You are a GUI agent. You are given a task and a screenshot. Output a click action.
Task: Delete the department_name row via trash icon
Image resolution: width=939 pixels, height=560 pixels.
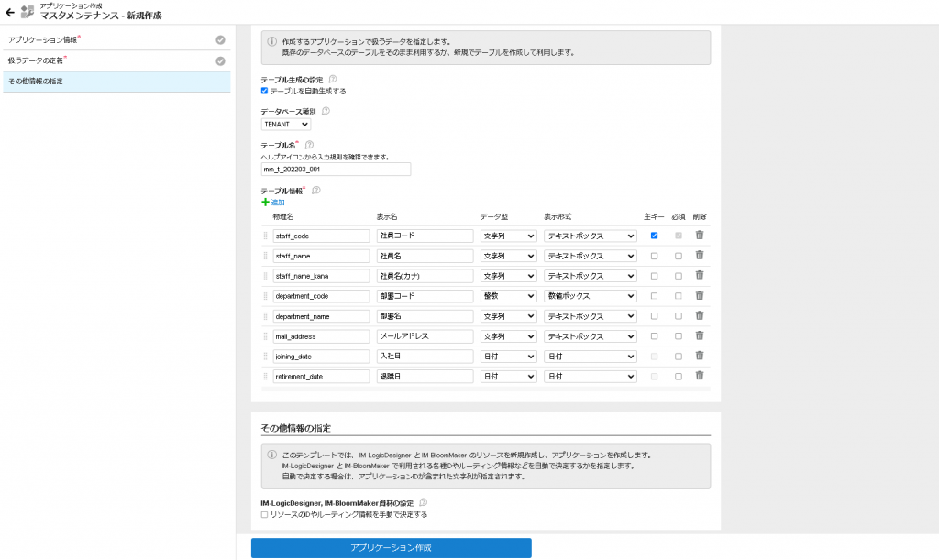pos(700,316)
